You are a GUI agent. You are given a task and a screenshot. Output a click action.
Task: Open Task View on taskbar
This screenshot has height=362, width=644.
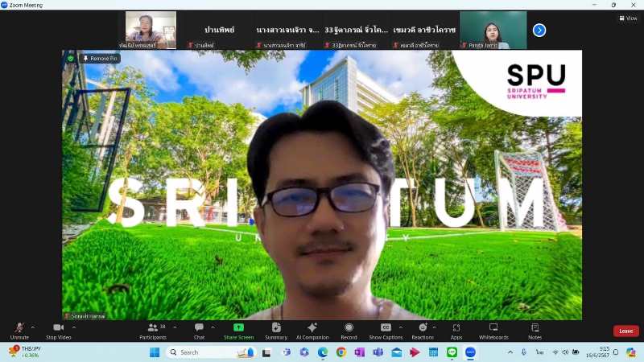pyautogui.click(x=266, y=352)
